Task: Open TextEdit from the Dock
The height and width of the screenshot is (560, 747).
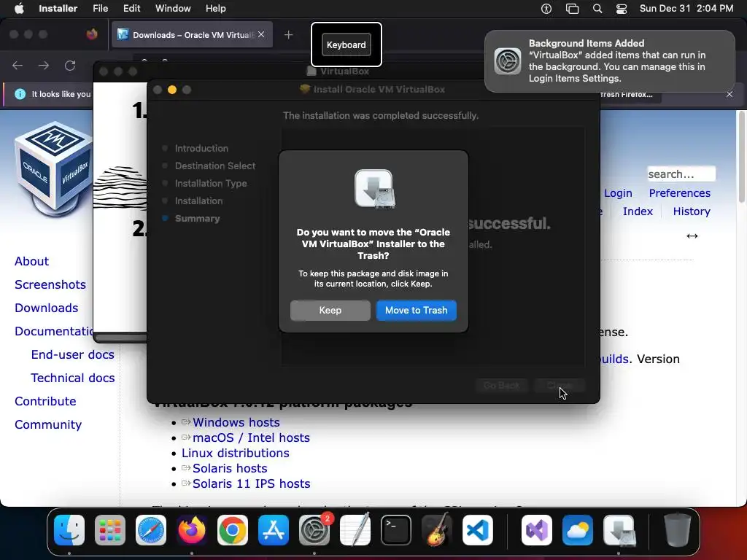Action: click(x=355, y=529)
